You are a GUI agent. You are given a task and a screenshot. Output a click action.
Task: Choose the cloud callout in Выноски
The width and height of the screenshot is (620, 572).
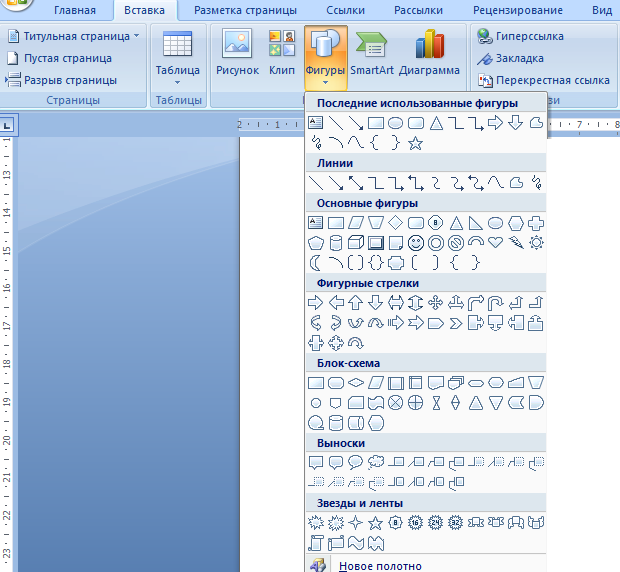[376, 462]
